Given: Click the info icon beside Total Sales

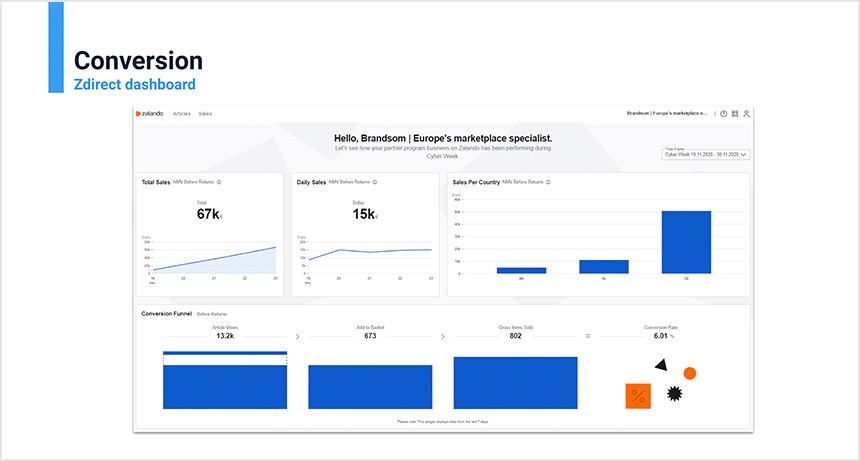Looking at the screenshot, I should [x=219, y=182].
